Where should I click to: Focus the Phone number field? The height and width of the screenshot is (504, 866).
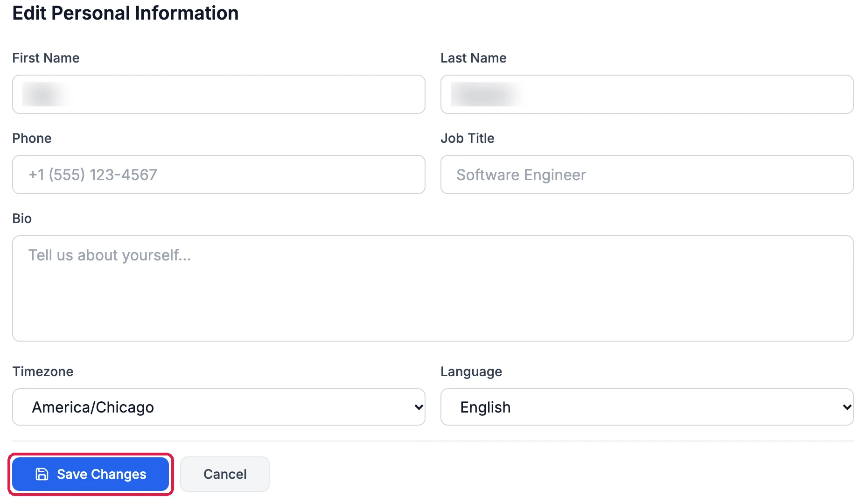pyautogui.click(x=218, y=175)
